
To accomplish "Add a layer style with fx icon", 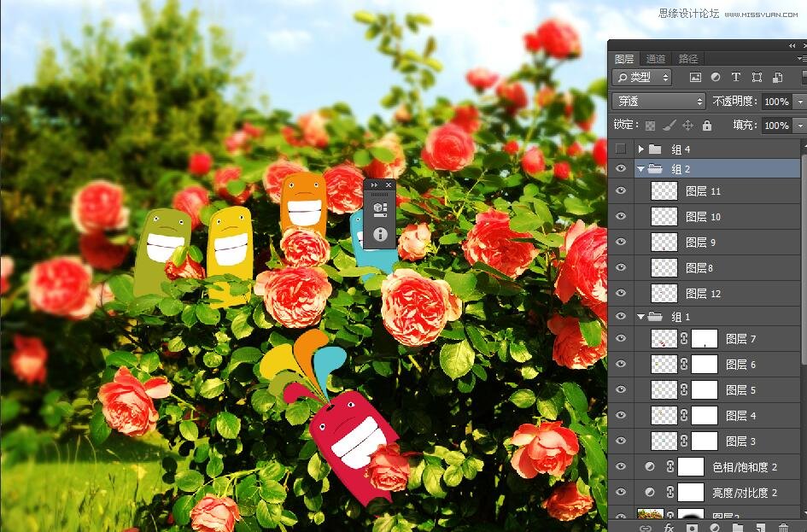I will pos(669,528).
